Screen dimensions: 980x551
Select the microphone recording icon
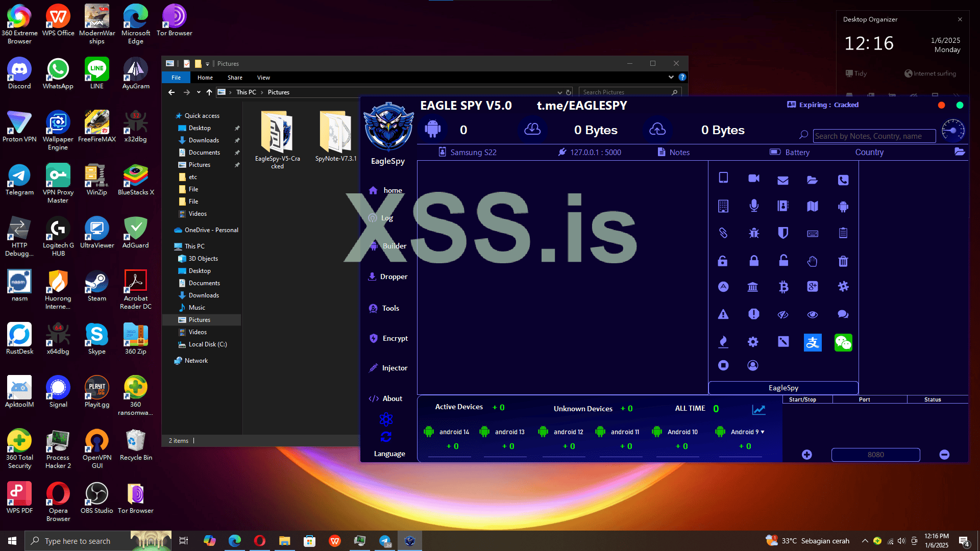754,206
